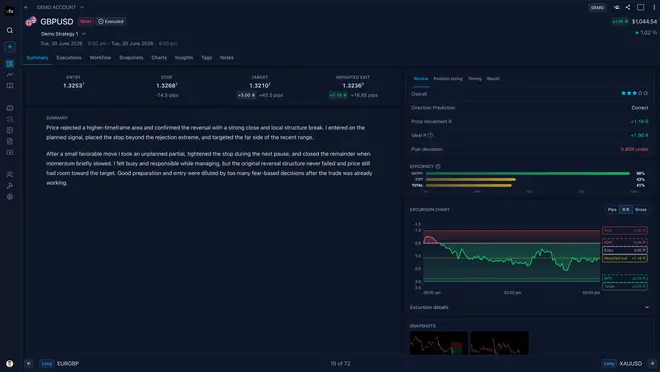Open the users community sidebar icon

10,175
